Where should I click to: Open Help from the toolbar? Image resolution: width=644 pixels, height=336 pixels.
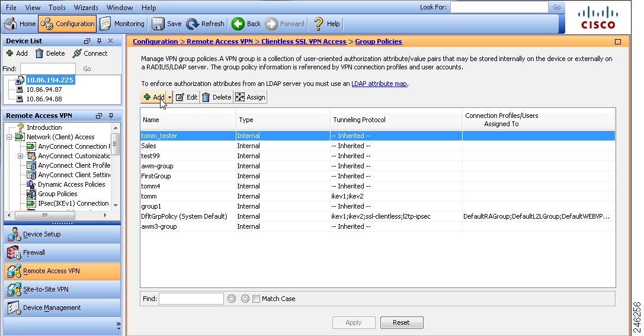point(326,24)
